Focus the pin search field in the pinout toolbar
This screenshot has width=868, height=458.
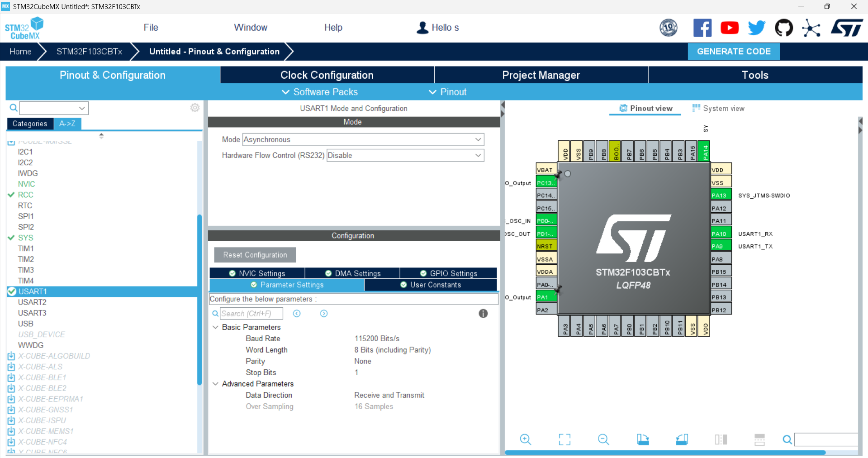[x=826, y=439]
